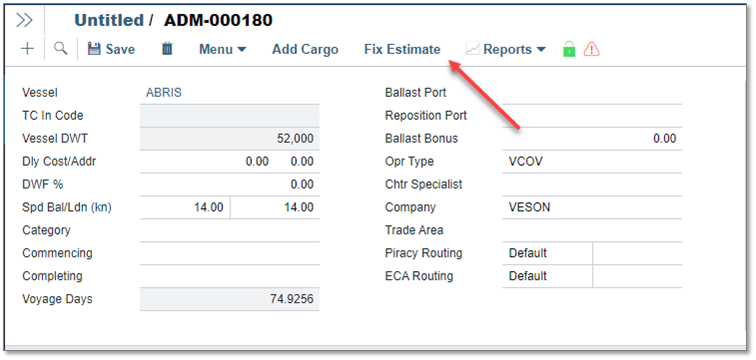756x360 pixels.
Task: Click Add Cargo in toolbar
Action: pos(305,49)
